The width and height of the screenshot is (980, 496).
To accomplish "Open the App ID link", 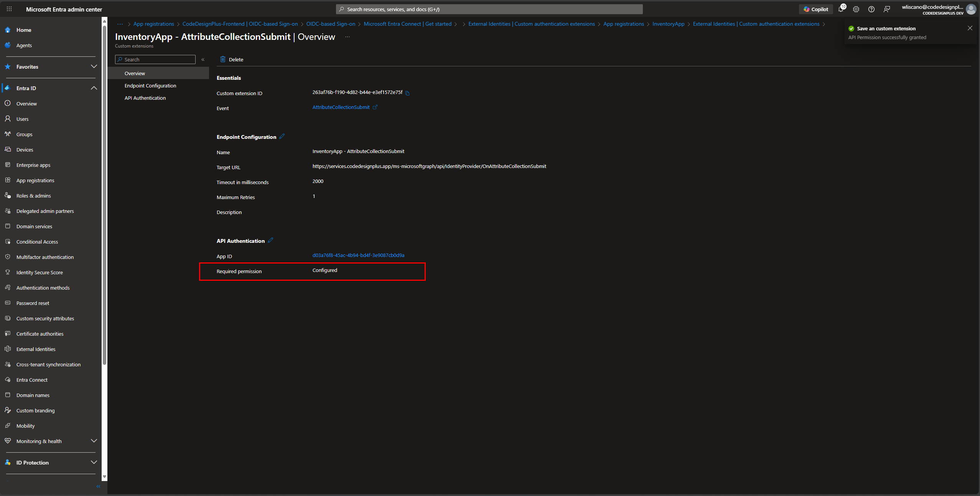I will (x=358, y=255).
